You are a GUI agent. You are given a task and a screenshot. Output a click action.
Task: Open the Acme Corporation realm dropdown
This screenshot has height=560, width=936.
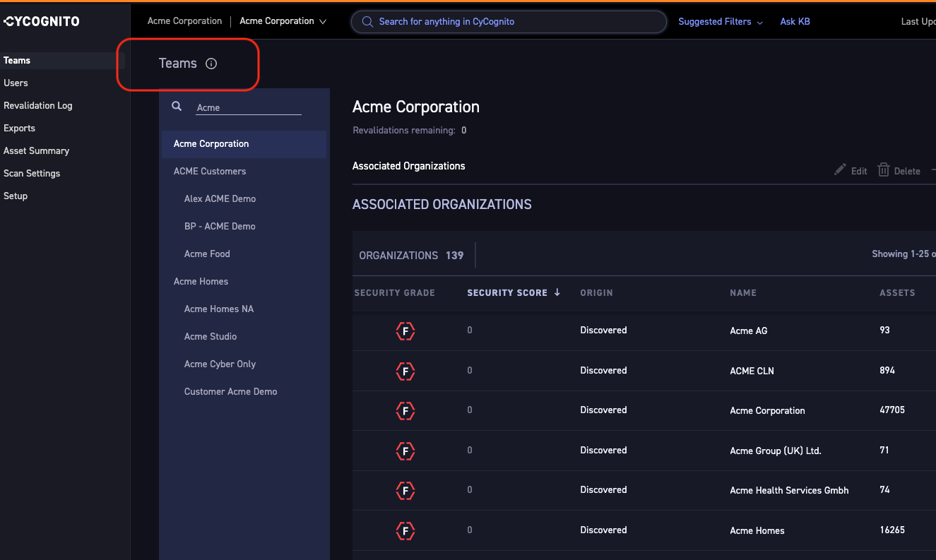coord(283,21)
